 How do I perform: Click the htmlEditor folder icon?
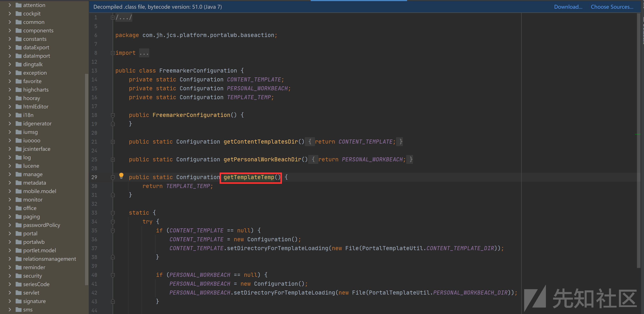point(19,107)
